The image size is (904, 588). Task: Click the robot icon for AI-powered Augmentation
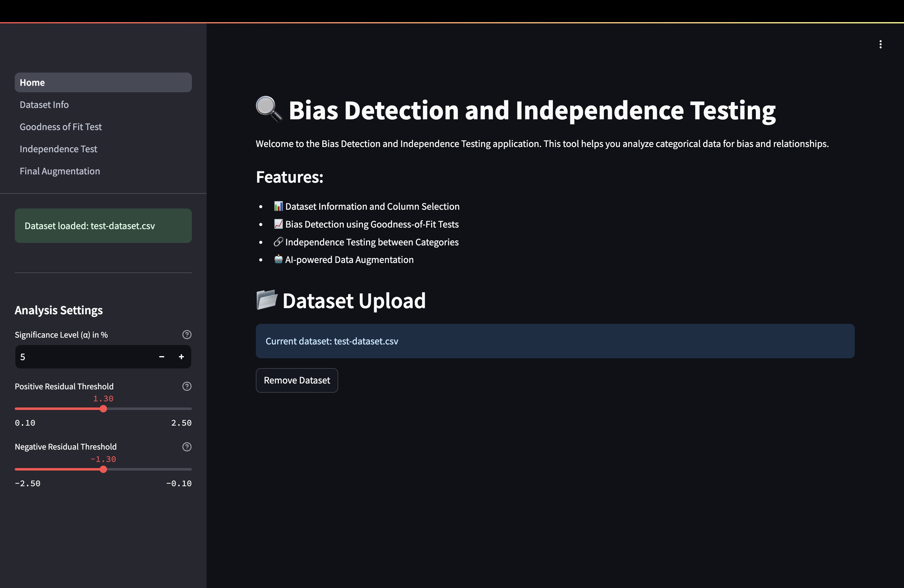tap(278, 259)
